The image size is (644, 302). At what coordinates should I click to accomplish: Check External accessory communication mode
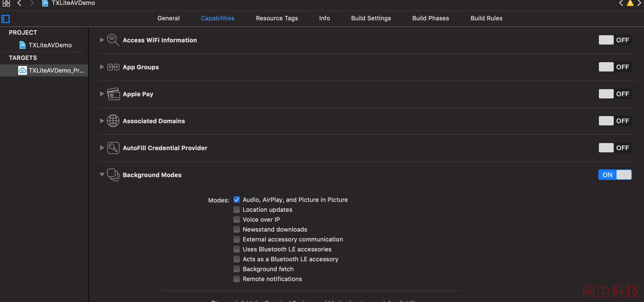(x=237, y=239)
